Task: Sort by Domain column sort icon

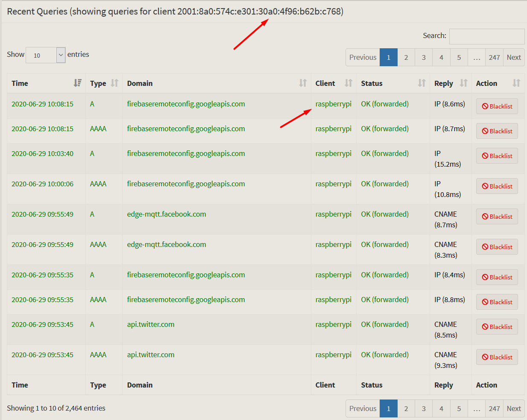Action: click(303, 83)
